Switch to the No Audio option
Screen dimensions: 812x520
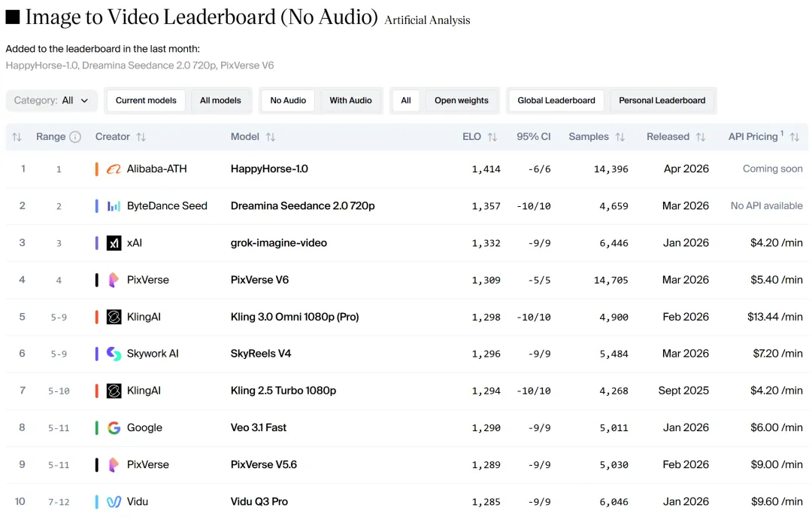pyautogui.click(x=288, y=101)
